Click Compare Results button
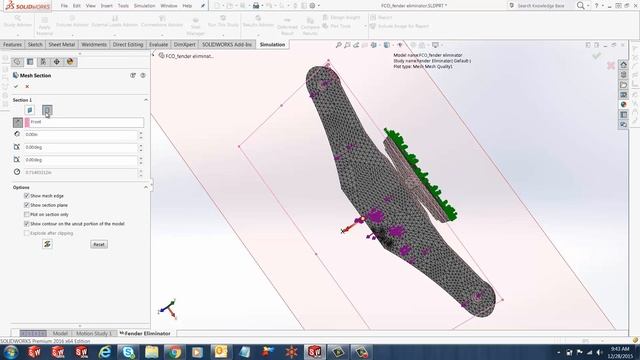Image resolution: width=640 pixels, height=360 pixels. (310, 26)
